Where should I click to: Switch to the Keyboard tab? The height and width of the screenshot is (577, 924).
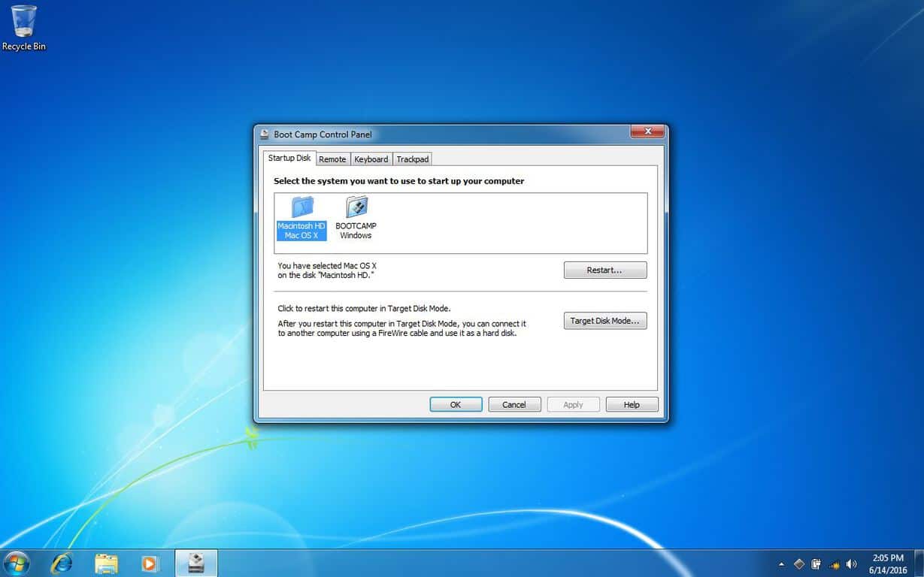pyautogui.click(x=371, y=159)
